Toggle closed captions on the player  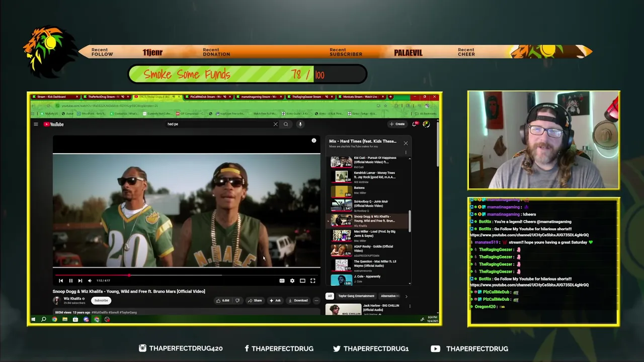[282, 281]
